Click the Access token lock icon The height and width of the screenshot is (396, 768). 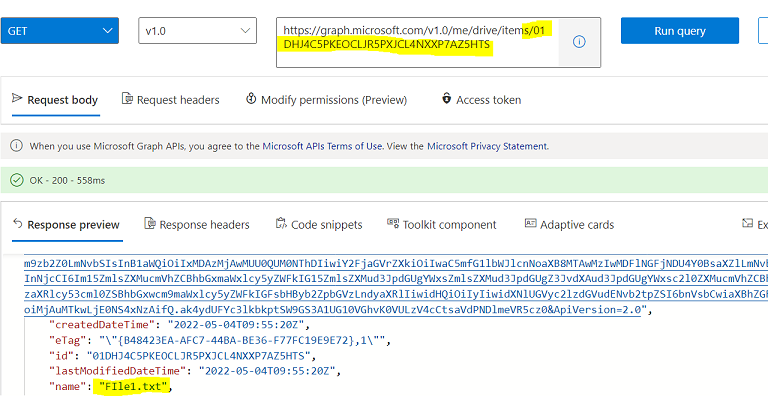[446, 98]
